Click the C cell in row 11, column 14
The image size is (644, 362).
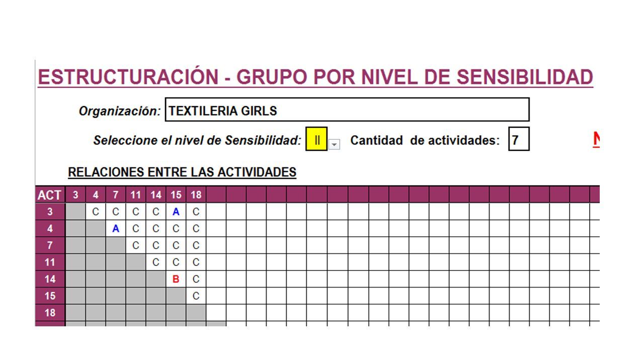click(156, 262)
